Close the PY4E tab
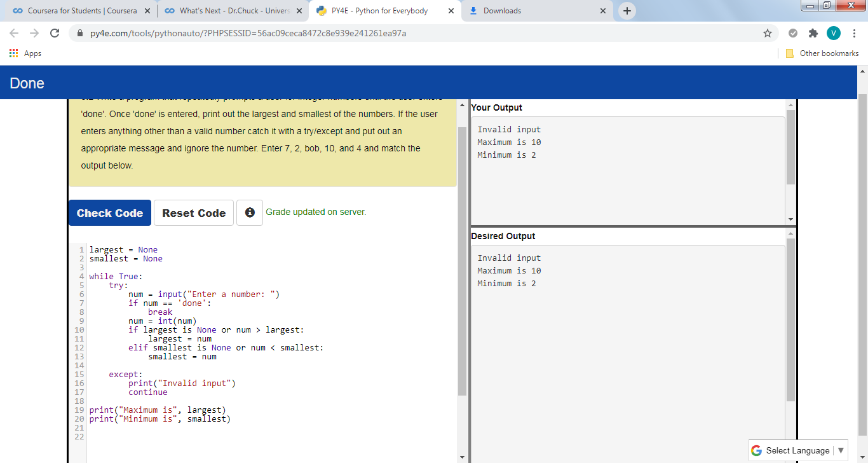Viewport: 868px width, 463px height. pyautogui.click(x=451, y=11)
